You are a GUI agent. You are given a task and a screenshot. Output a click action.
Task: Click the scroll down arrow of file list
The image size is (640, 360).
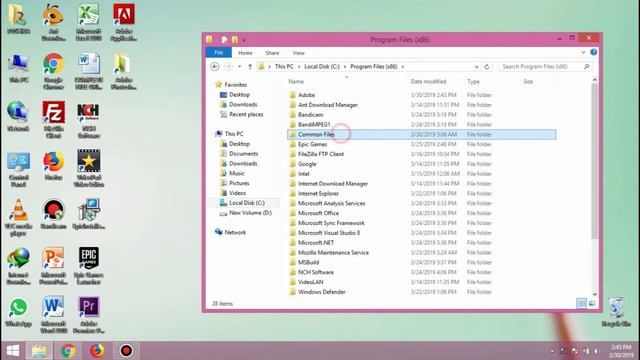click(x=594, y=294)
